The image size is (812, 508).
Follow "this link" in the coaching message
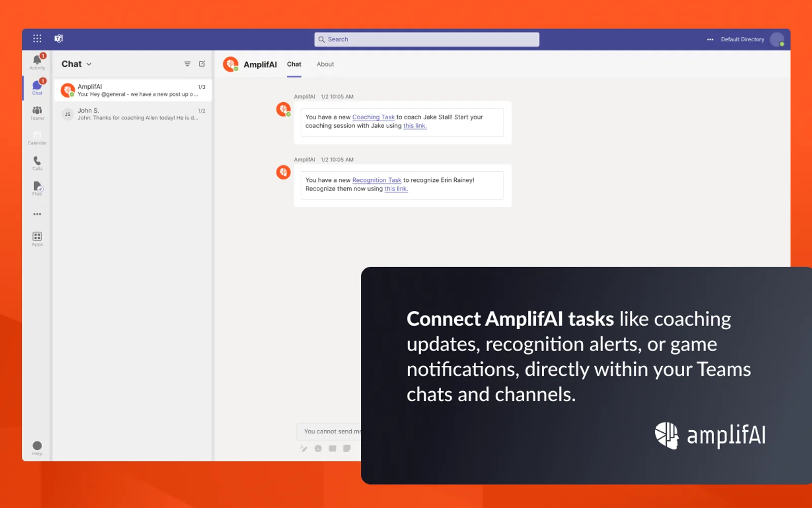pos(415,126)
